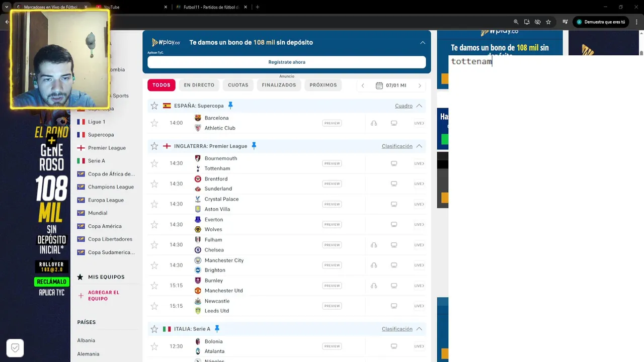This screenshot has height=362, width=644.
Task: Click the browser zoom magnifier icon
Action: (516, 22)
